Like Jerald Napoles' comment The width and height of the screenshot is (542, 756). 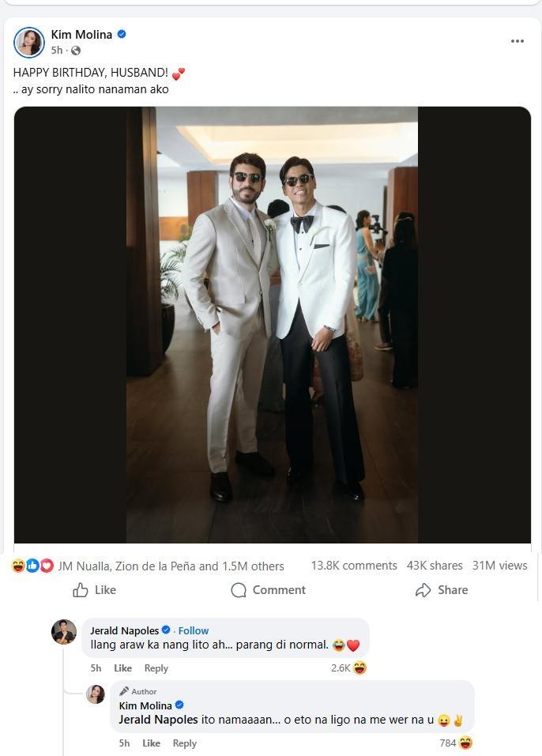pyautogui.click(x=122, y=668)
